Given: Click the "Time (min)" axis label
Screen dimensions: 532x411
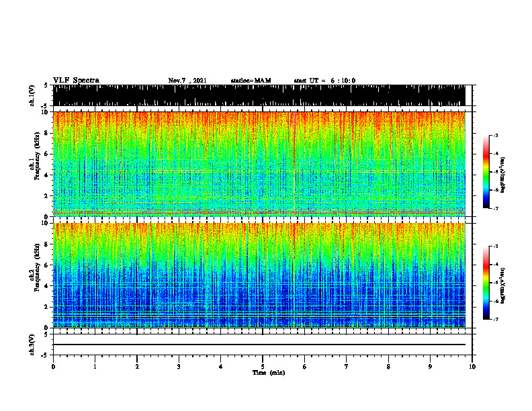Looking at the screenshot, I should coord(269,373).
